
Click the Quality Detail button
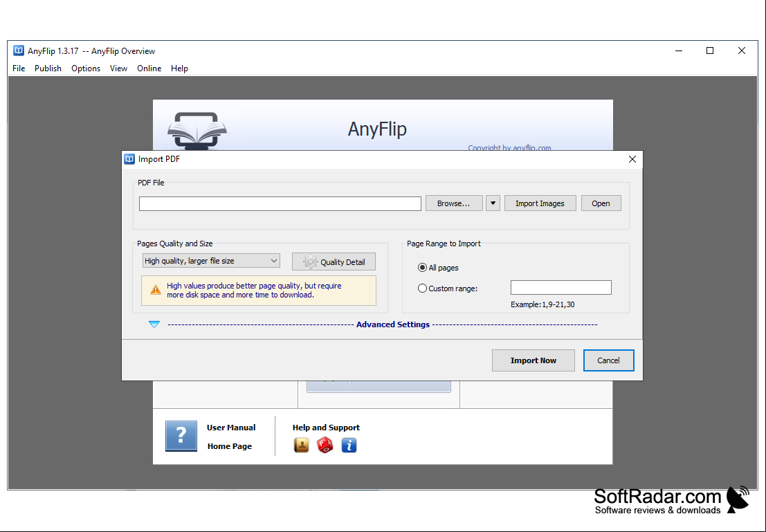point(334,262)
